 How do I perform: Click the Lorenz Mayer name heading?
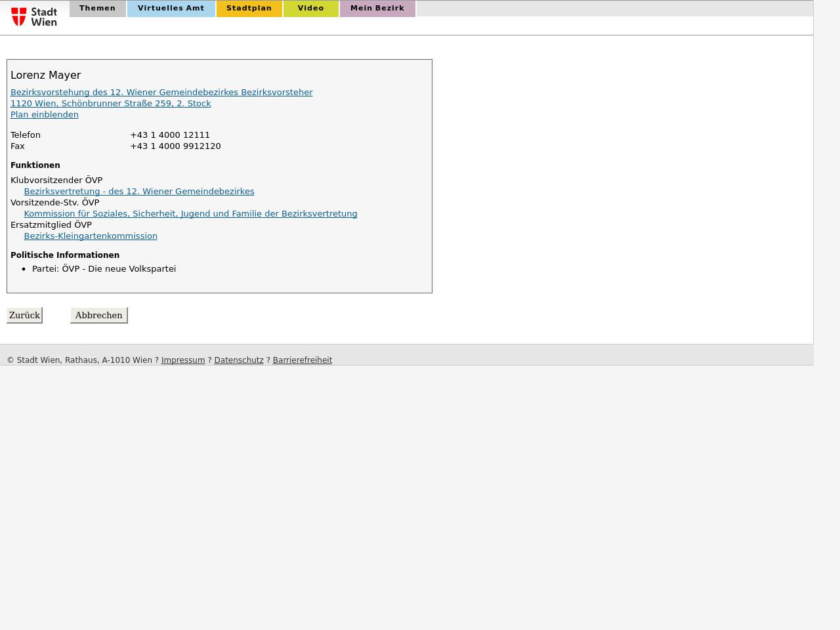coord(46,75)
